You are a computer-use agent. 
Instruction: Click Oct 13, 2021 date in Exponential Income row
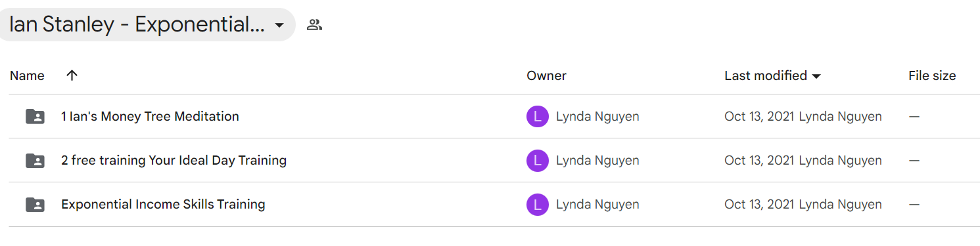[x=760, y=205]
